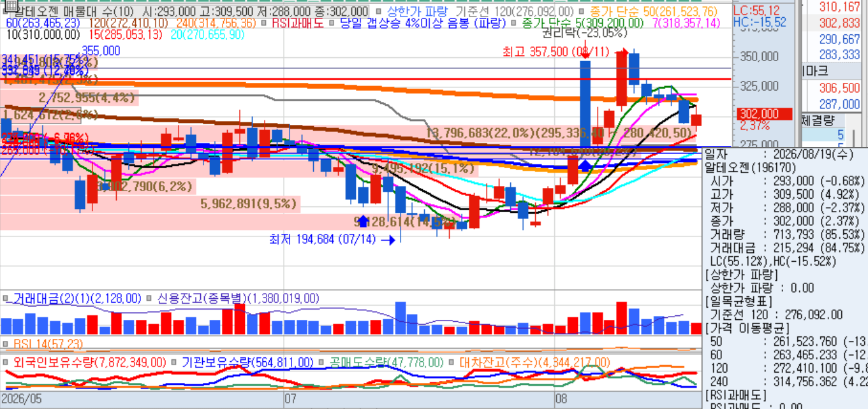Click the 290,667 price in right panel
868x409 pixels.
coord(840,39)
